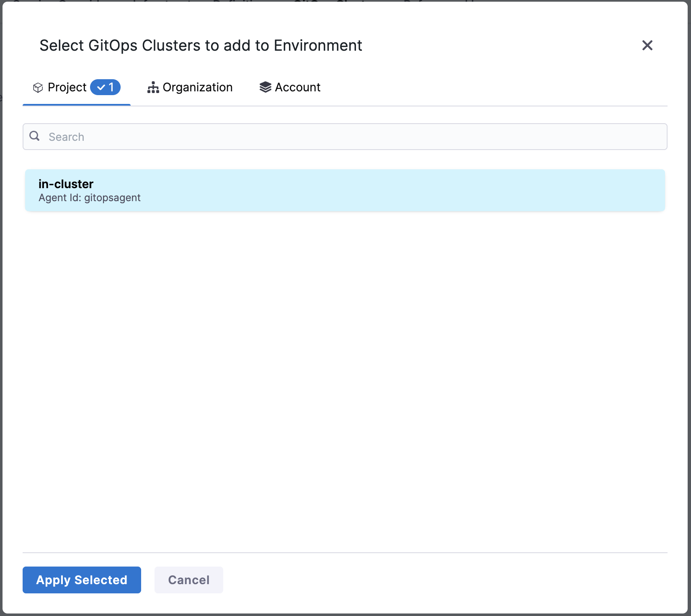Click the Search placeholder text
The height and width of the screenshot is (616, 691).
[66, 137]
